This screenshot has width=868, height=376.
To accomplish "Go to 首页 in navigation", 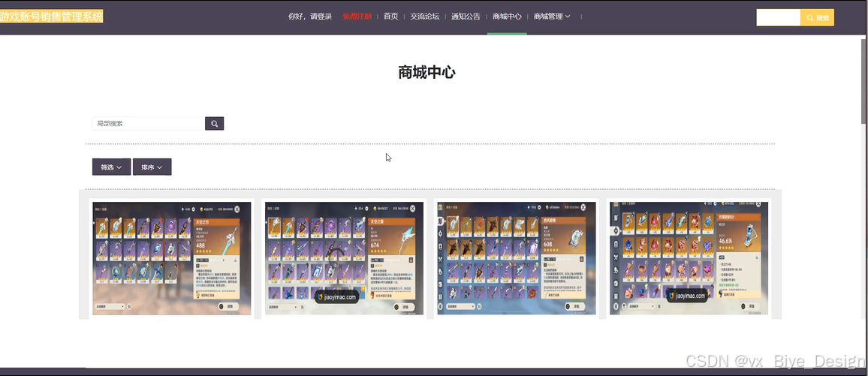I will 390,17.
